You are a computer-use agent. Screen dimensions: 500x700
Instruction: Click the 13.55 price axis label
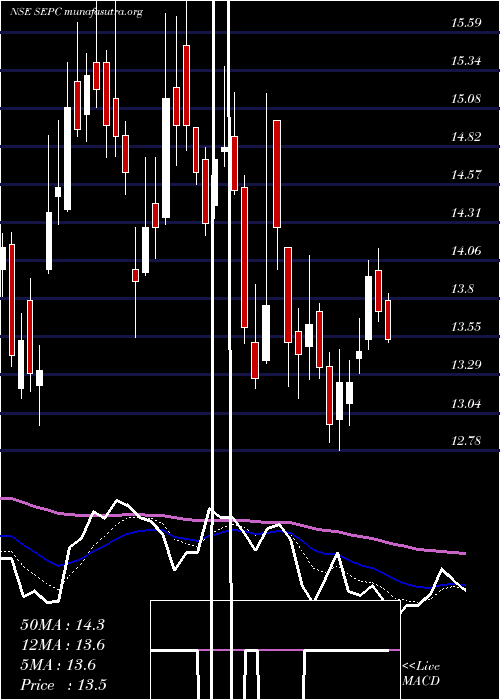coord(466,326)
